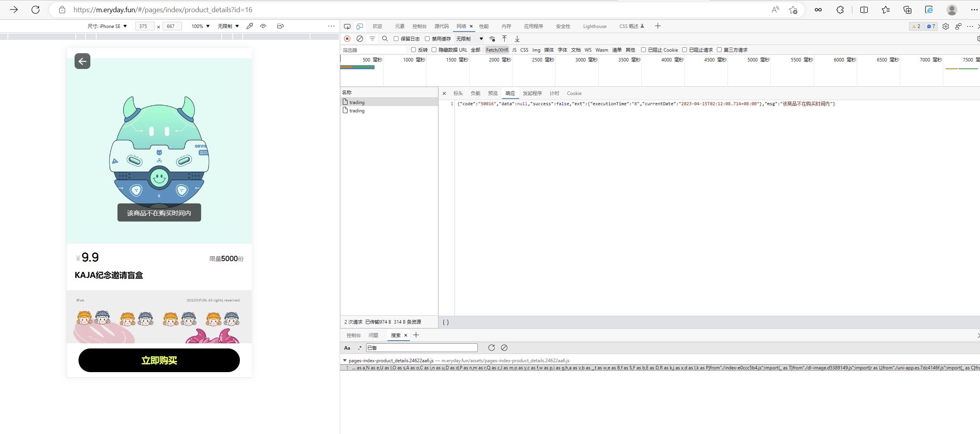Add page to favorites star icon
Viewport: 980px width, 434px height.
[793, 10]
